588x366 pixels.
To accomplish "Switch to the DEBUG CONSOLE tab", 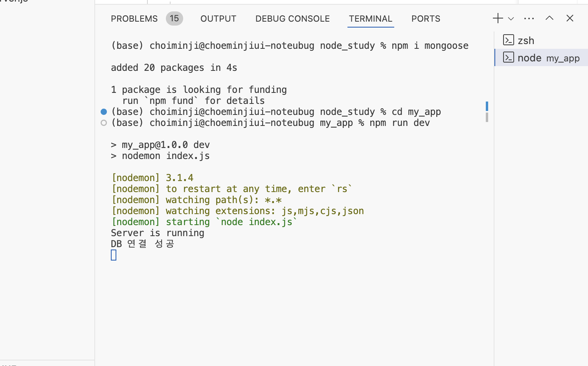I will 292,18.
